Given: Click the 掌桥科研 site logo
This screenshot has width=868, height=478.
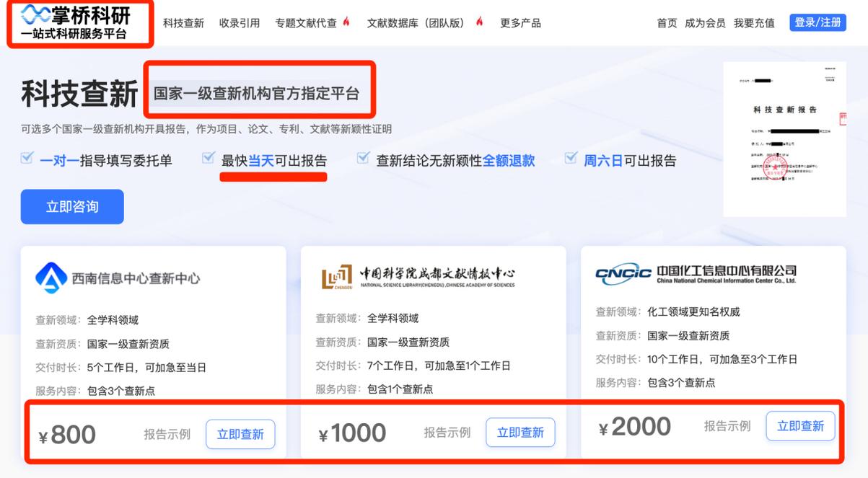Looking at the screenshot, I should (74, 22).
